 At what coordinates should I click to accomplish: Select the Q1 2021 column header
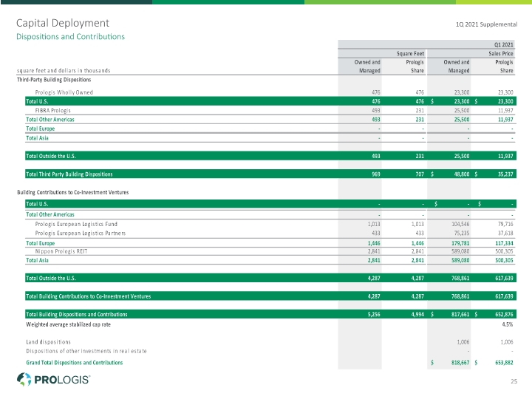click(503, 45)
